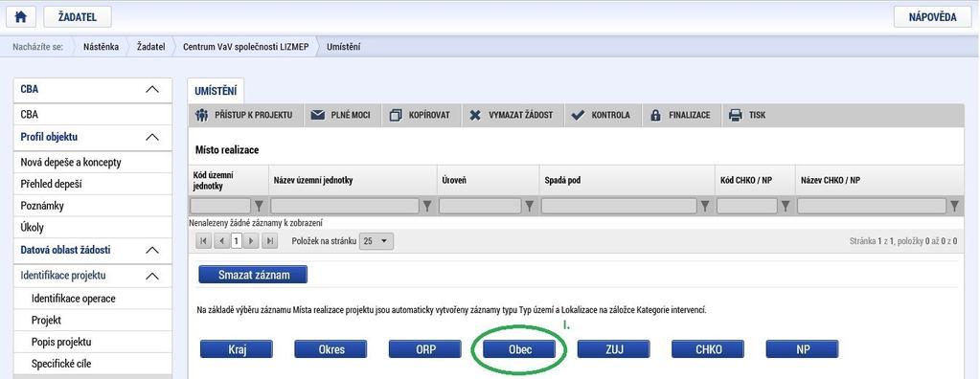Image resolution: width=980 pixels, height=379 pixels.
Task: Run Kontrola from the toolbar
Action: click(602, 115)
